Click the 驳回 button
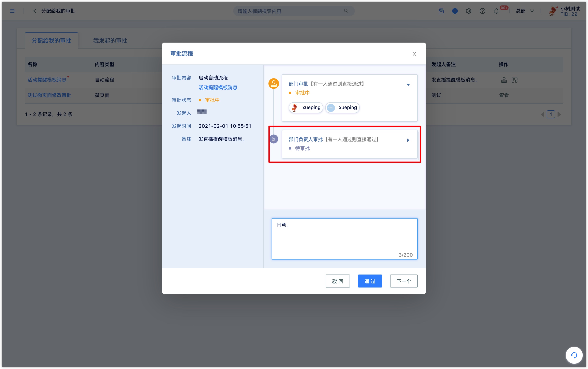 point(338,281)
